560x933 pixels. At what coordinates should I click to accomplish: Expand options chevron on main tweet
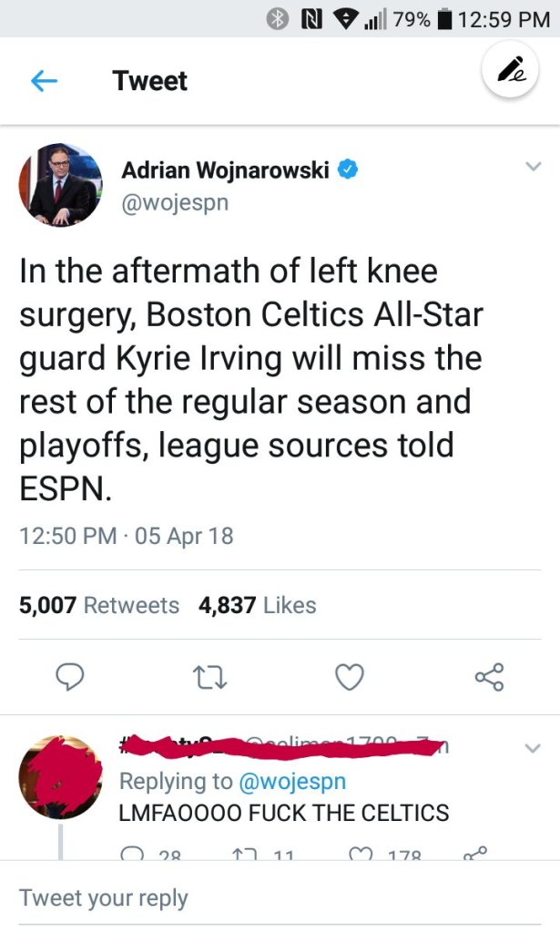click(x=534, y=167)
